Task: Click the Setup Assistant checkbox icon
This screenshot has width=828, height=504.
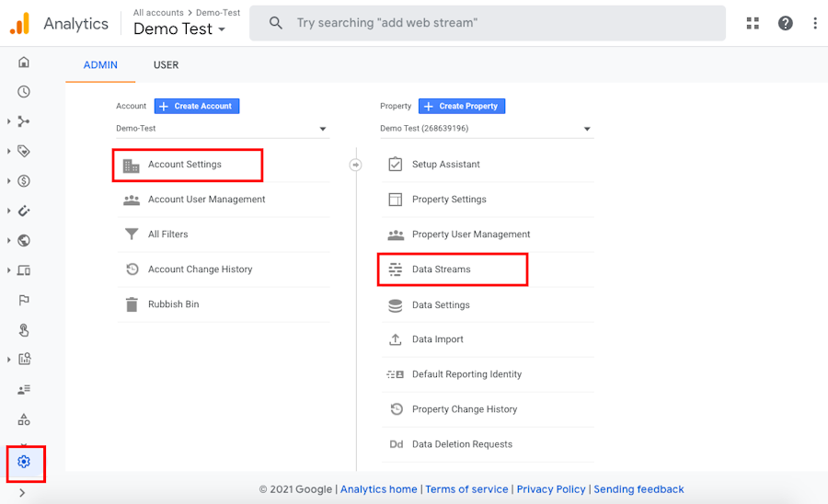Action: 396,164
